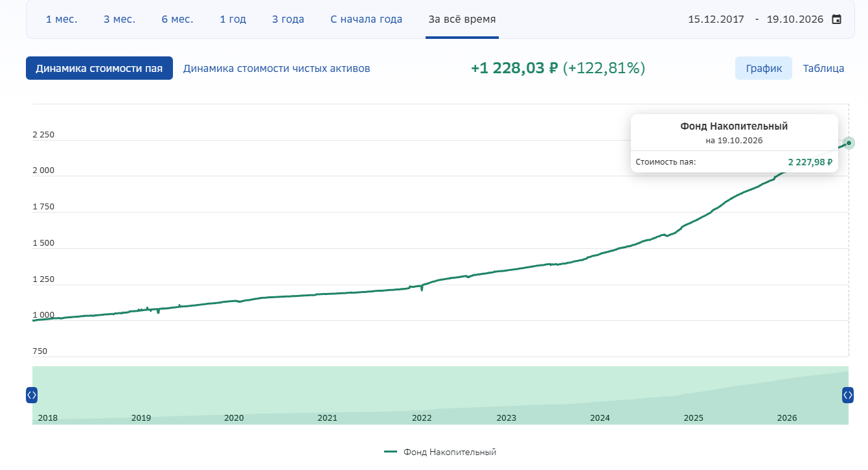Click the 2 250 axis label
Screen dimensions: 868x470
coord(43,135)
